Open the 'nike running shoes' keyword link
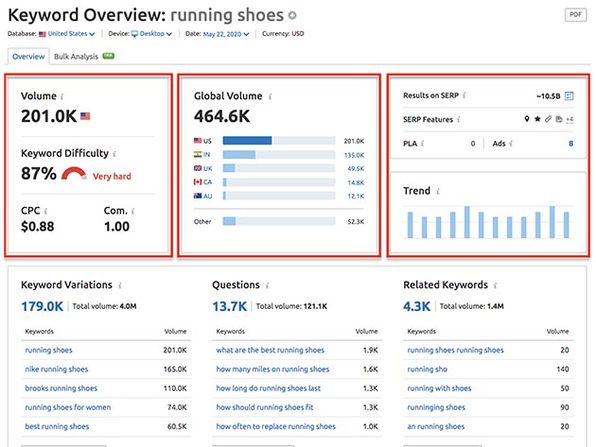Screen dimensions: 596x447 [x=56, y=369]
